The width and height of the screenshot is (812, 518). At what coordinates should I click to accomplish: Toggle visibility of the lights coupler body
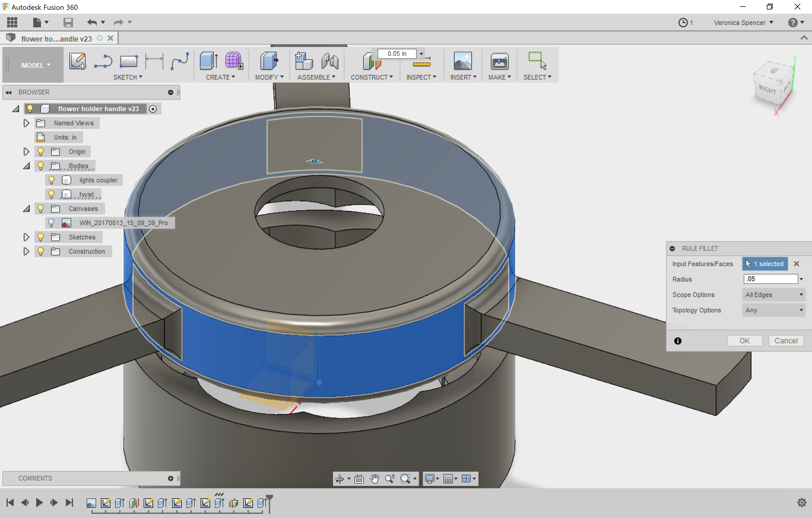(51, 180)
